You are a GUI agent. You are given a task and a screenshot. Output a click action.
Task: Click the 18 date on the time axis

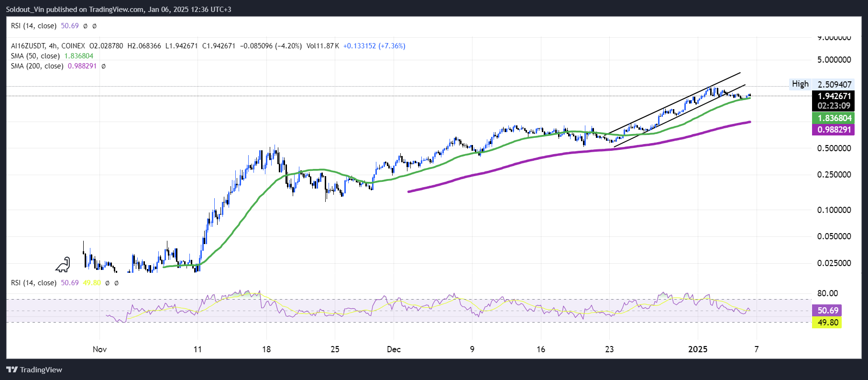pos(266,349)
